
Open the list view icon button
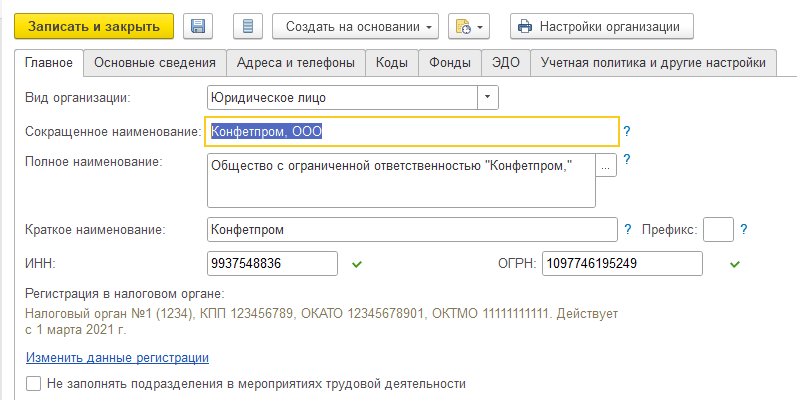tap(248, 26)
